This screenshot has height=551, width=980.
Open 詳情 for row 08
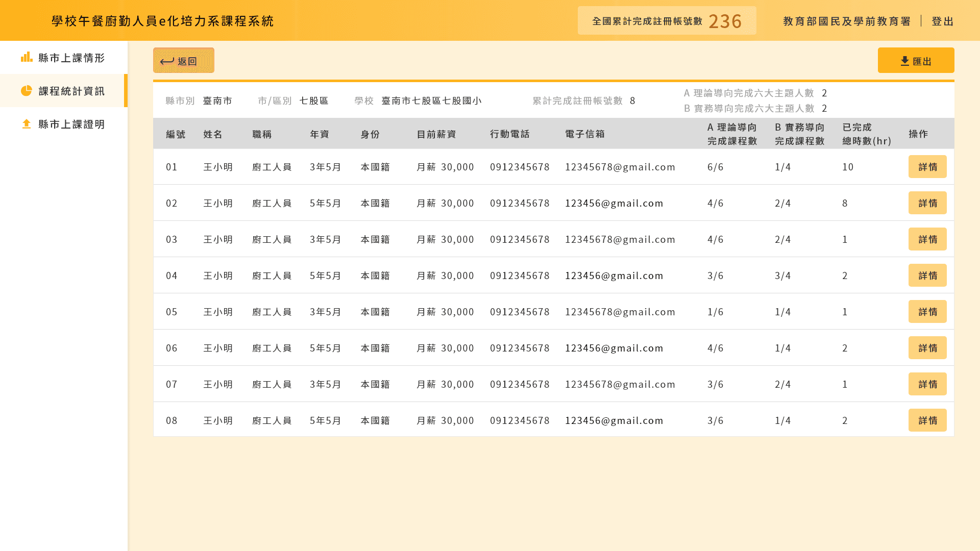point(927,420)
